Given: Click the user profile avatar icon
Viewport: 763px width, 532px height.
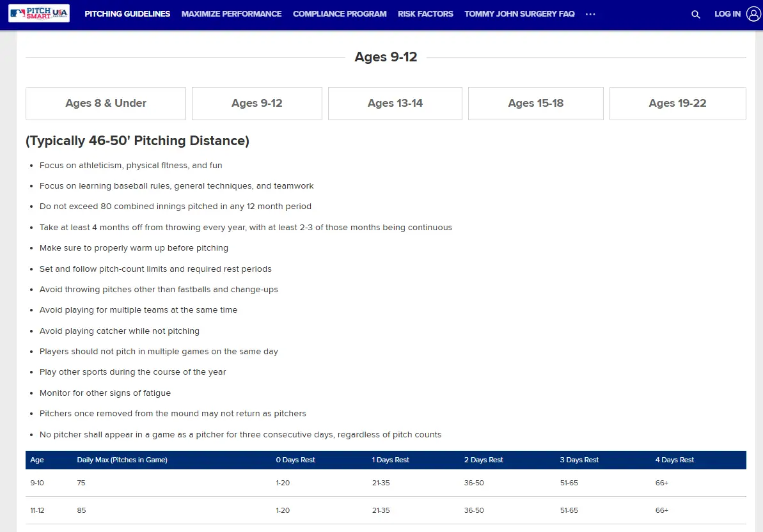Looking at the screenshot, I should coord(754,14).
